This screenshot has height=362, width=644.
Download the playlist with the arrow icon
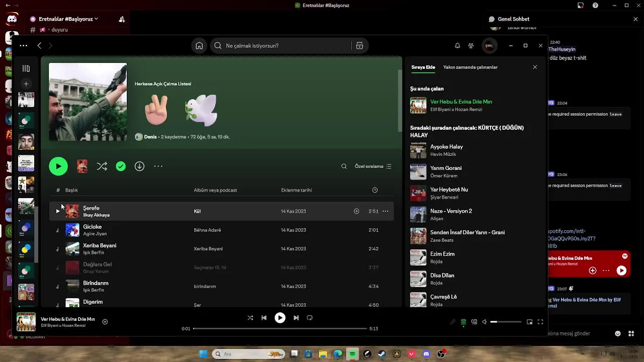pos(139,166)
